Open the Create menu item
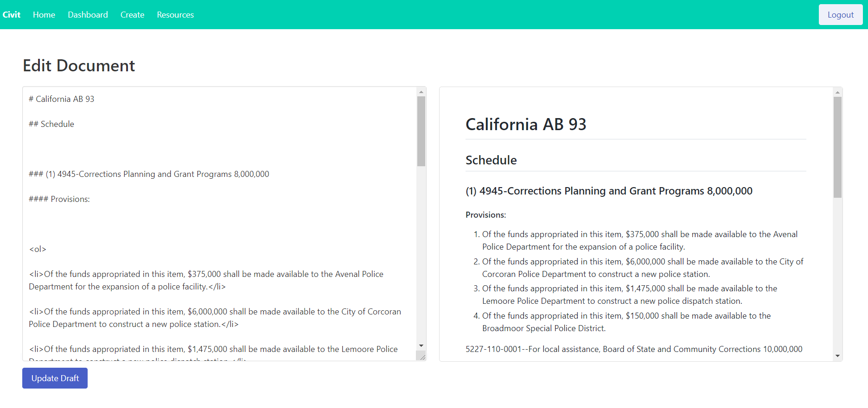This screenshot has width=868, height=408. [132, 14]
